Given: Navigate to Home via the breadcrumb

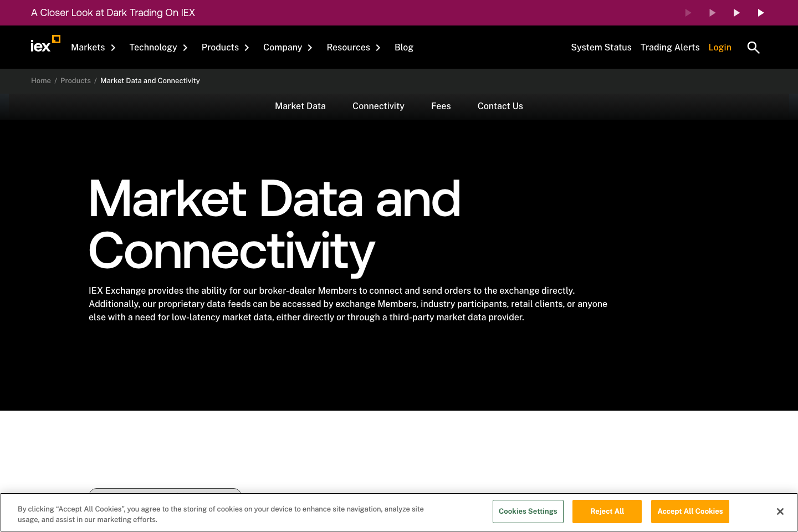Looking at the screenshot, I should [x=41, y=80].
